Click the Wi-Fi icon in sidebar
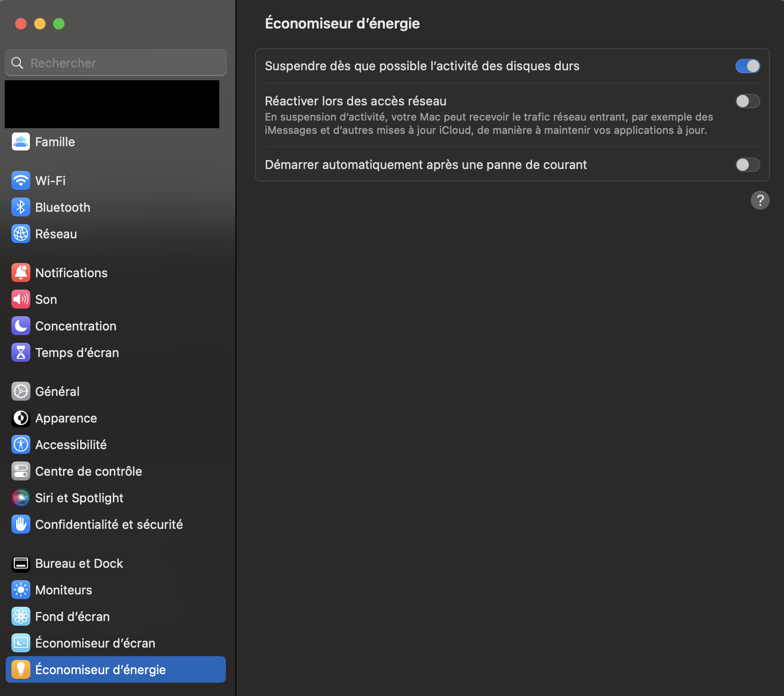 pyautogui.click(x=21, y=181)
